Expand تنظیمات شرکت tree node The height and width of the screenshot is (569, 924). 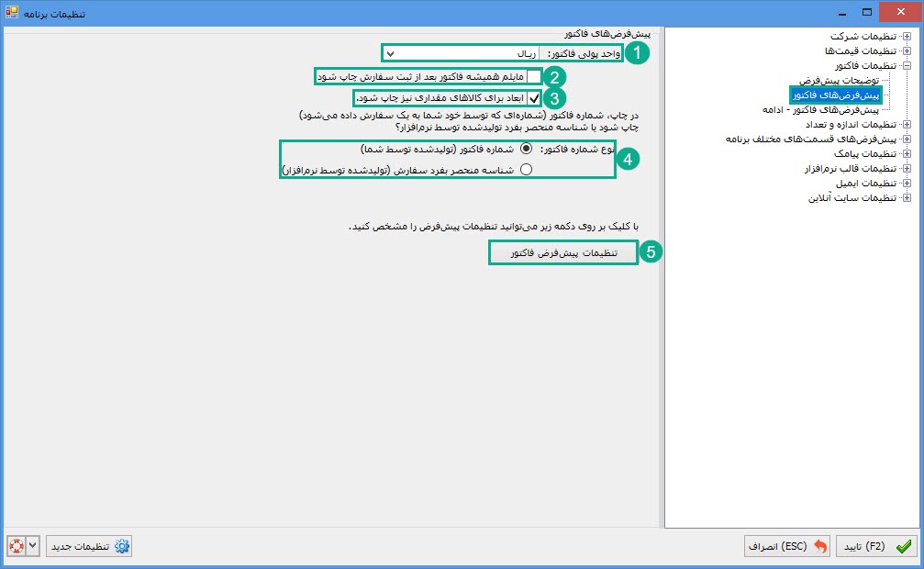(907, 37)
